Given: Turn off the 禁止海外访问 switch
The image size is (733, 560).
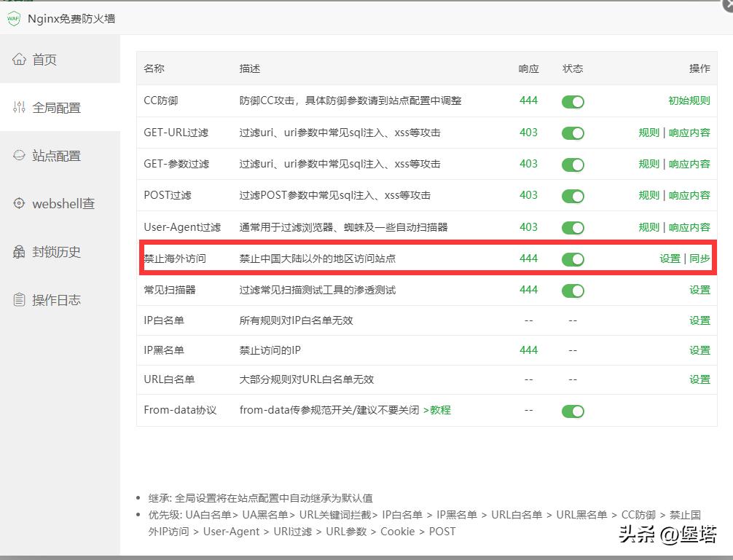Looking at the screenshot, I should click(573, 259).
